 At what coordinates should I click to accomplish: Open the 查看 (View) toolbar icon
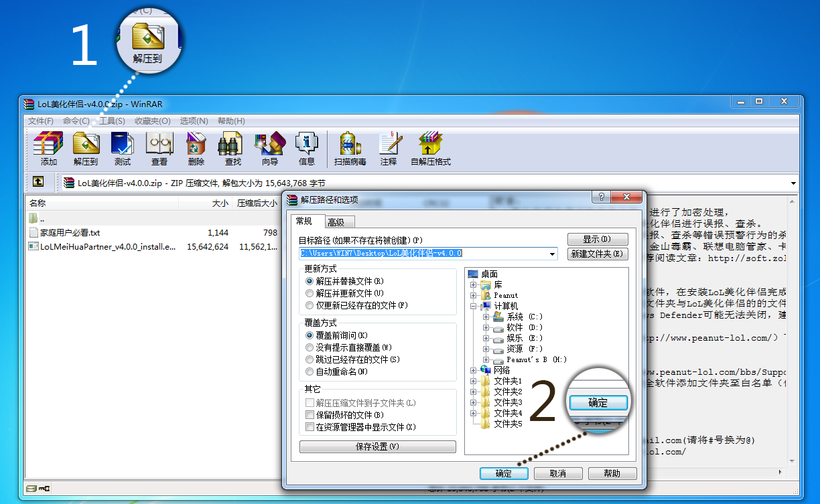pyautogui.click(x=159, y=149)
